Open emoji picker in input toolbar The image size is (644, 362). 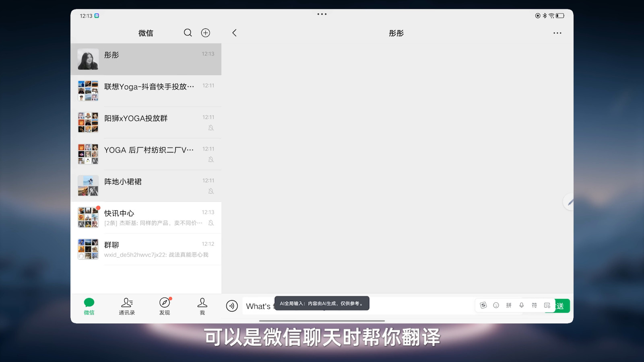pos(496,305)
